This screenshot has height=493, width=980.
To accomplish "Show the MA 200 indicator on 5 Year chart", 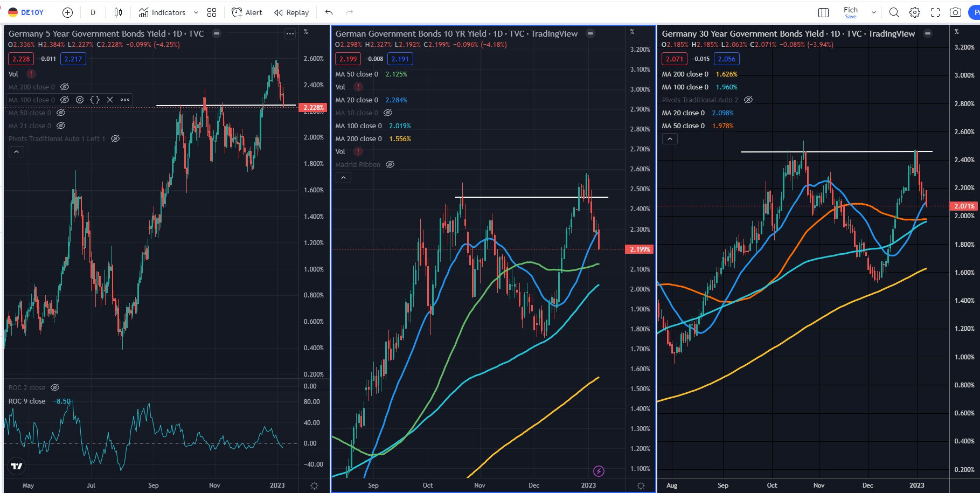I will click(x=65, y=87).
